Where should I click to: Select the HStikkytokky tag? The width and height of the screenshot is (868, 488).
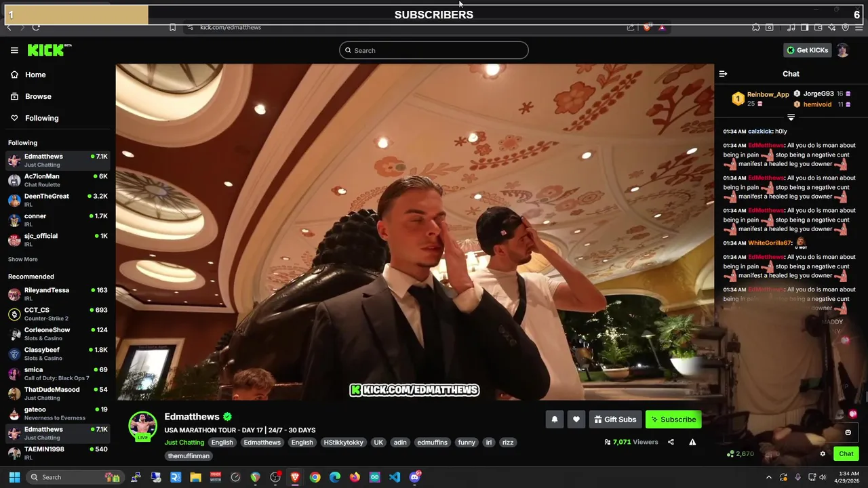[343, 442]
